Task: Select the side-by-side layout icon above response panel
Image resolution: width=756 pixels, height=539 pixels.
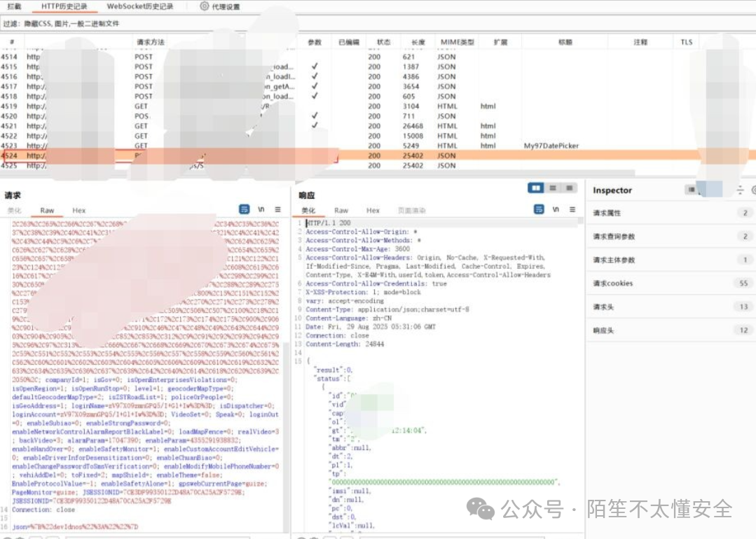Action: 536,188
